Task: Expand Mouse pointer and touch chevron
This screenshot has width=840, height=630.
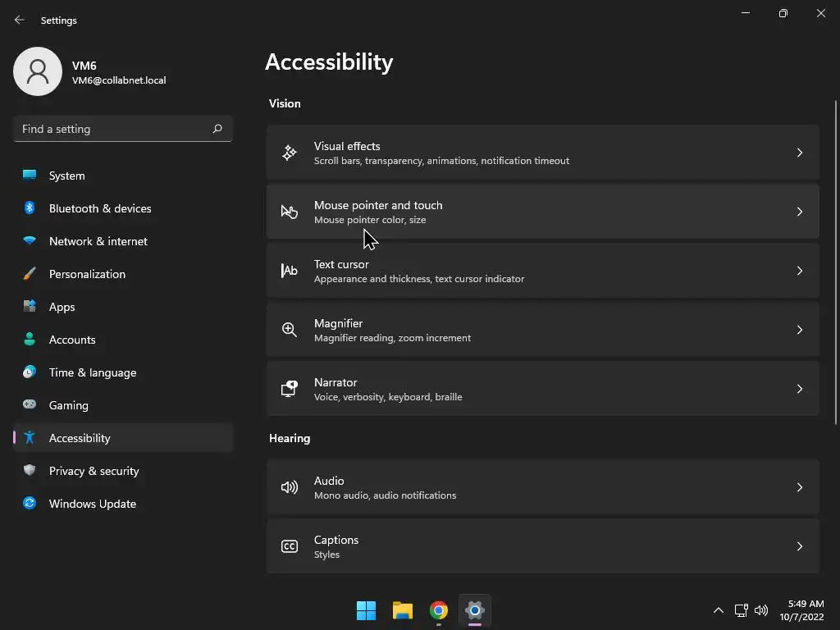Action: coord(800,212)
